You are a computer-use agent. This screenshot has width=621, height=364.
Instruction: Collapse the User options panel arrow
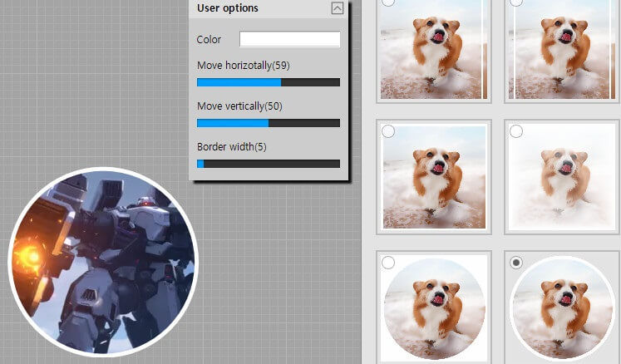pos(337,8)
